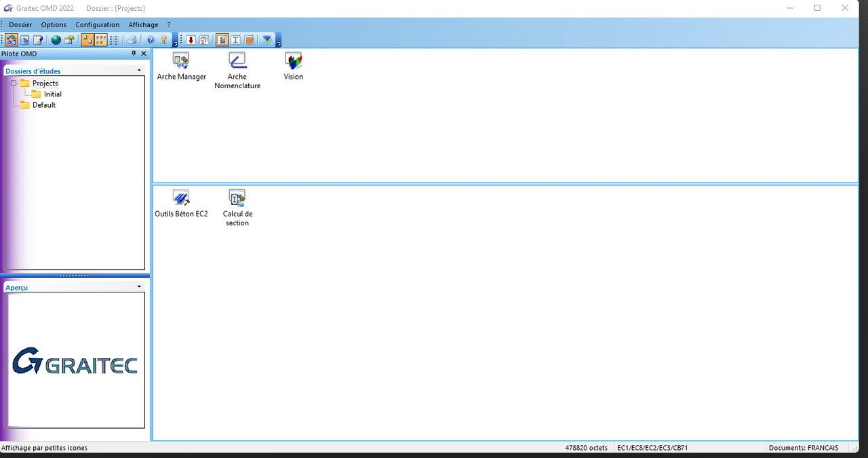This screenshot has width=868, height=458.
Task: Click the Documents: FRANCAIS status entry
Action: click(x=804, y=448)
